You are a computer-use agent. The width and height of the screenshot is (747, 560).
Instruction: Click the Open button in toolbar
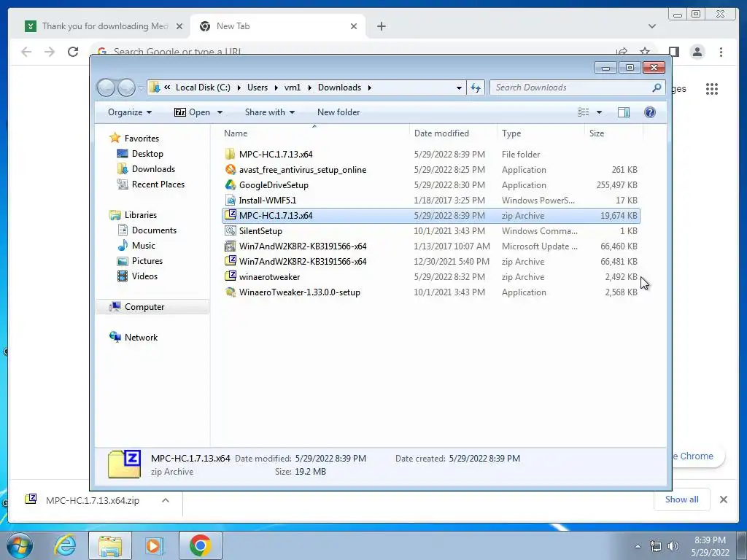193,112
